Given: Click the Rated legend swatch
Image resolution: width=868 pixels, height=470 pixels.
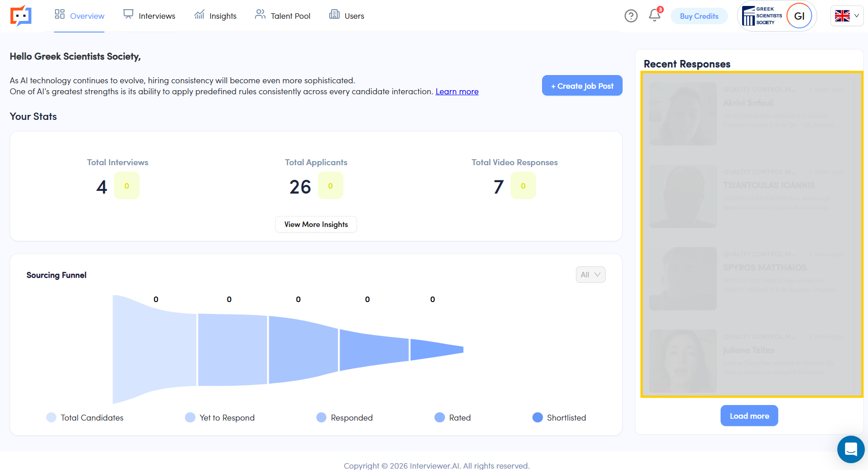Looking at the screenshot, I should pyautogui.click(x=439, y=417).
